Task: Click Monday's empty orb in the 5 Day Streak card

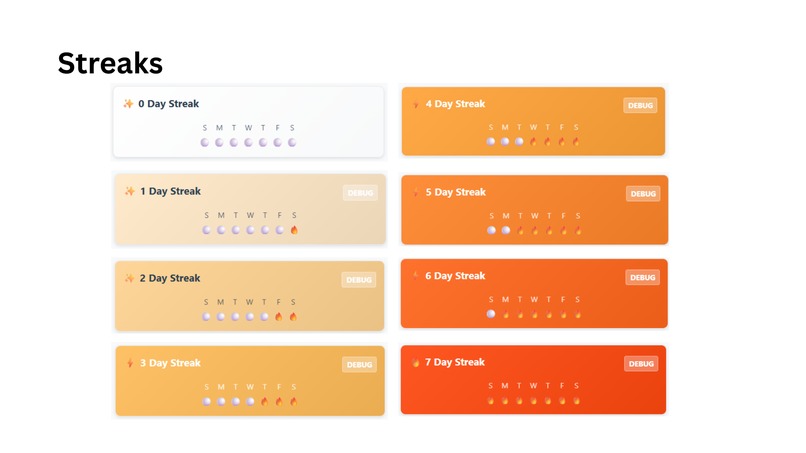Action: pyautogui.click(x=506, y=230)
